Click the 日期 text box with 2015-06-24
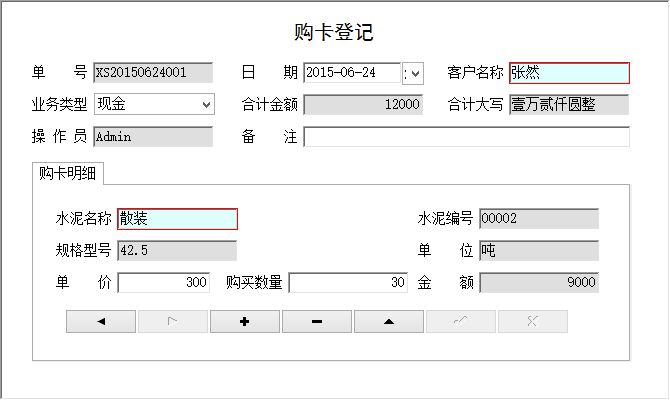The height and width of the screenshot is (400, 670). 350,73
